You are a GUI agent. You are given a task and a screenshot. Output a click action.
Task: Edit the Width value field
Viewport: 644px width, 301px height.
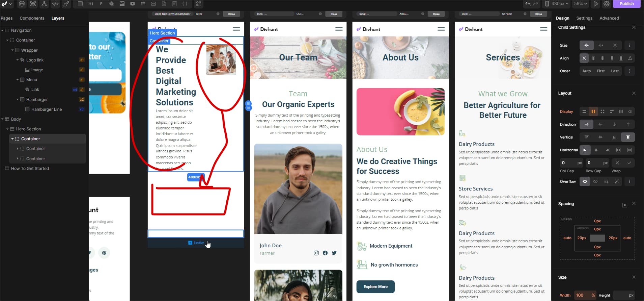point(585,295)
